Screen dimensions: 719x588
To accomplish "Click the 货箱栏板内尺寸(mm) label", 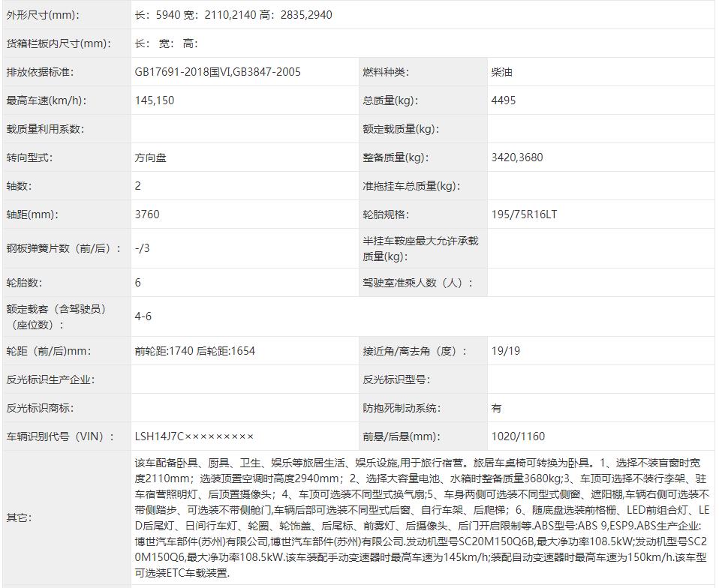I will (59, 43).
